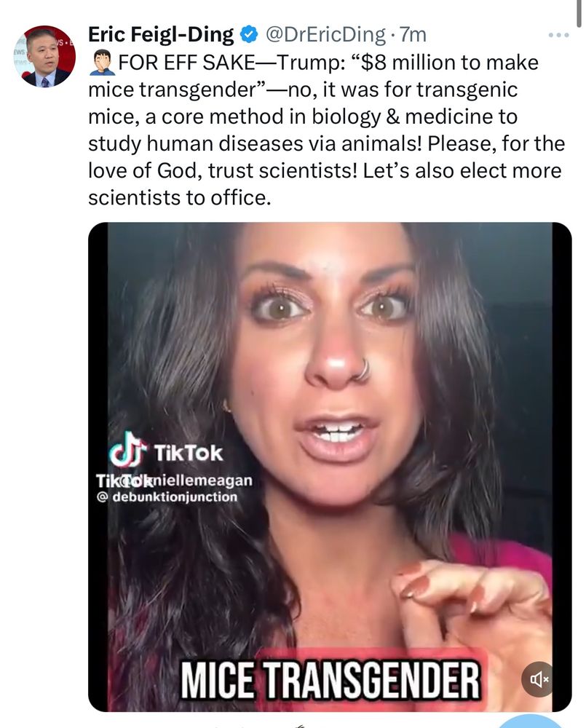
Task: Click the @debunktionjunction watermark text
Action: coord(167,496)
